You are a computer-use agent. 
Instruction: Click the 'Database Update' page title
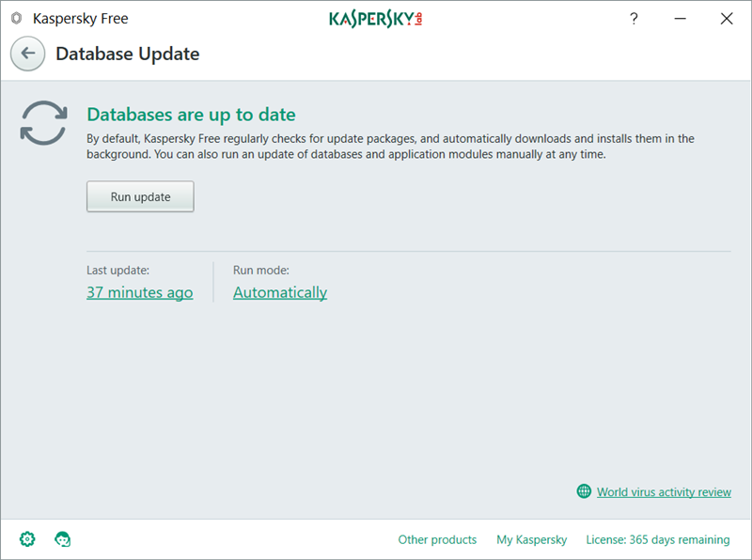tap(128, 54)
